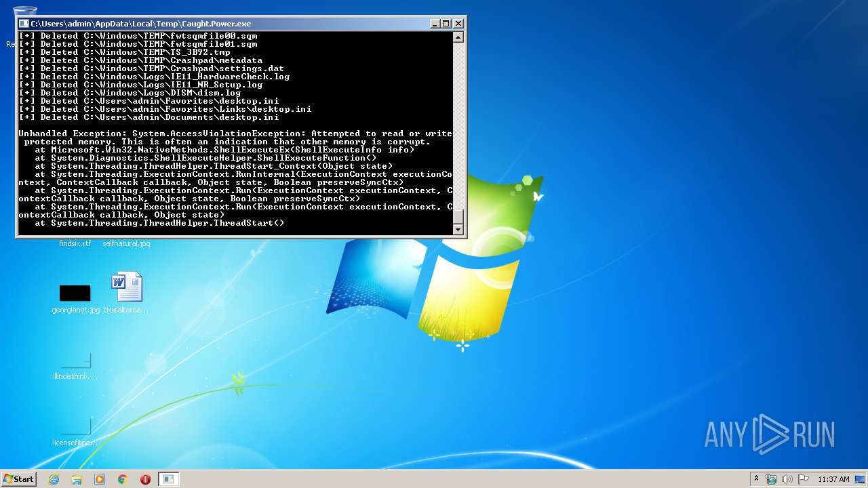Launch Google Chrome from the taskbar
Screen dimensions: 868x488
[x=123, y=479]
